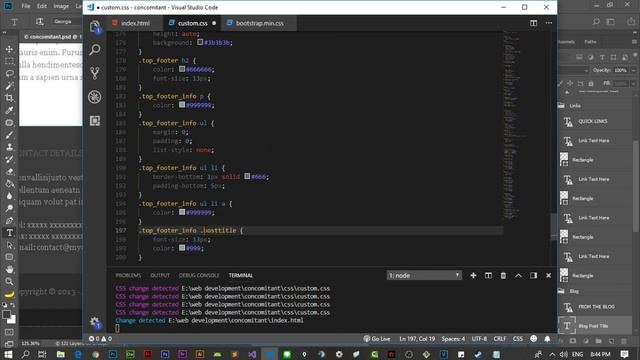The height and width of the screenshot is (360, 640).
Task: Click Photoshop's foreground and background color swatches
Action: tap(9, 317)
